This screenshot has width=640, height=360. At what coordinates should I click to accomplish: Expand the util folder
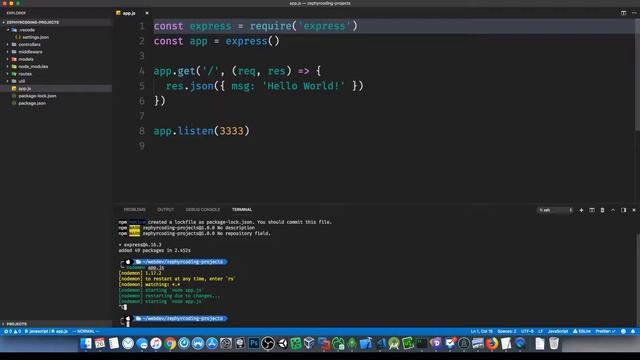pyautogui.click(x=56, y=81)
